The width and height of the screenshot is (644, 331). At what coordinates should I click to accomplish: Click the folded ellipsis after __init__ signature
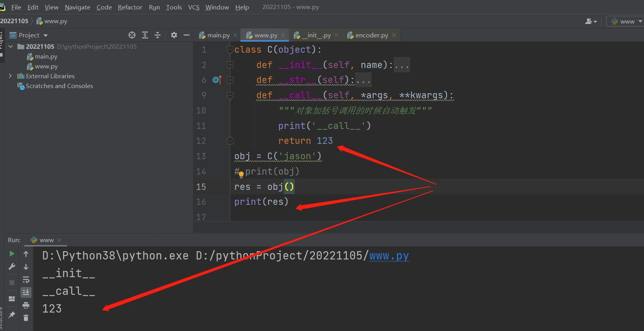[402, 65]
